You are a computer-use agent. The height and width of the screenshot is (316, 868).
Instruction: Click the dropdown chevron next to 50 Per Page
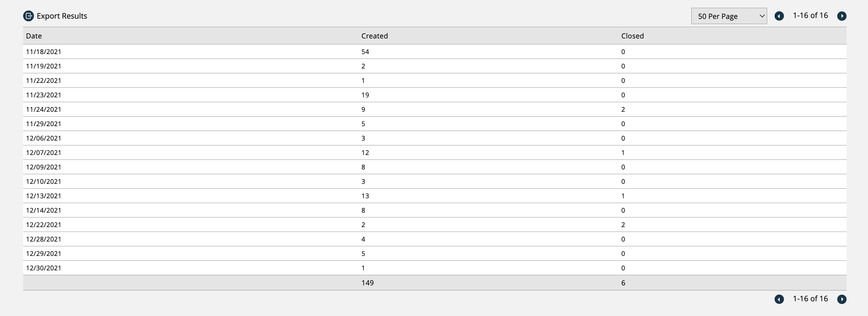point(762,16)
